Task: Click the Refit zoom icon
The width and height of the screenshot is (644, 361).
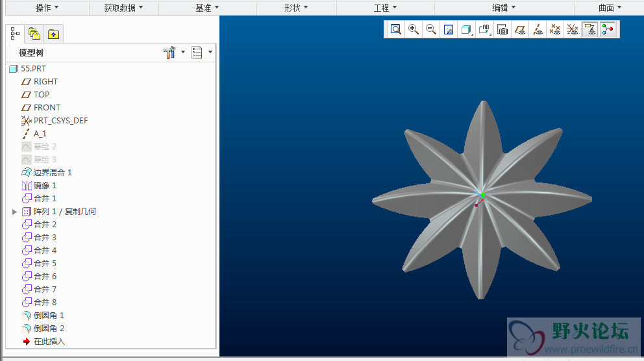Action: [395, 29]
